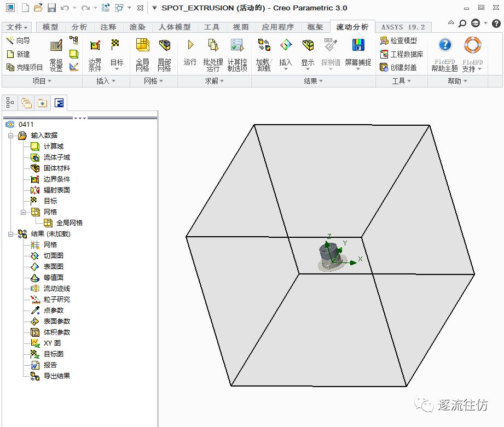Collapse the 输入数据 tree node
504x427 pixels.
click(x=11, y=136)
